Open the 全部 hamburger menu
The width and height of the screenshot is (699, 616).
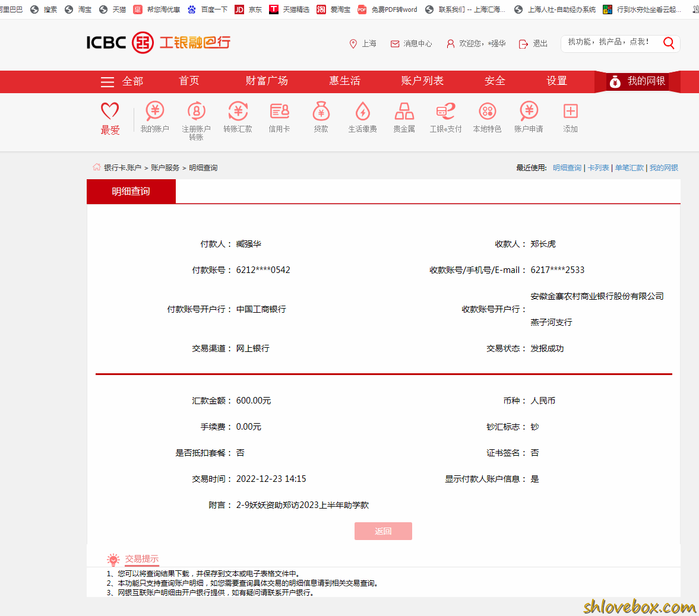click(x=122, y=81)
